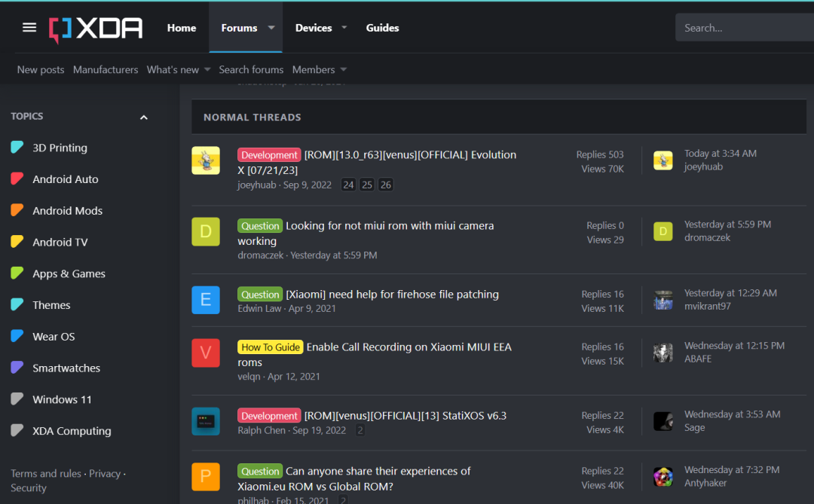Open the Members sub-navigation item
The height and width of the screenshot is (504, 814).
[x=314, y=69]
